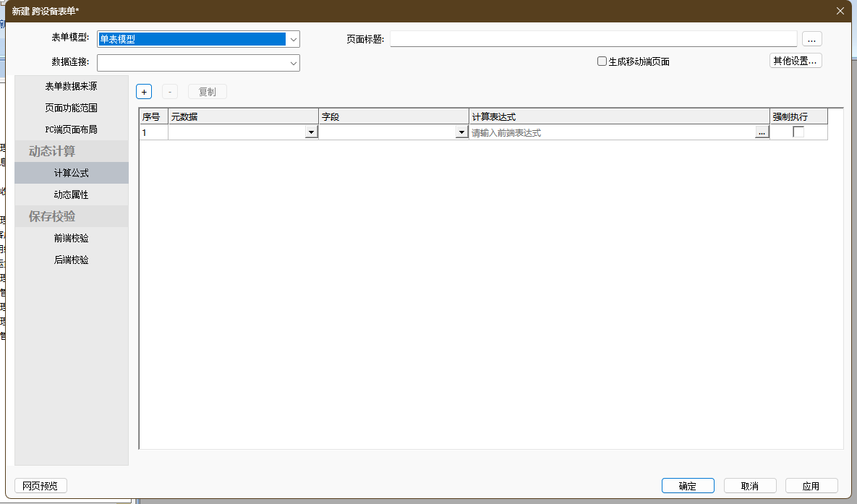857x504 pixels.
Task: Expand the 表单模型 dropdown
Action: click(x=293, y=39)
